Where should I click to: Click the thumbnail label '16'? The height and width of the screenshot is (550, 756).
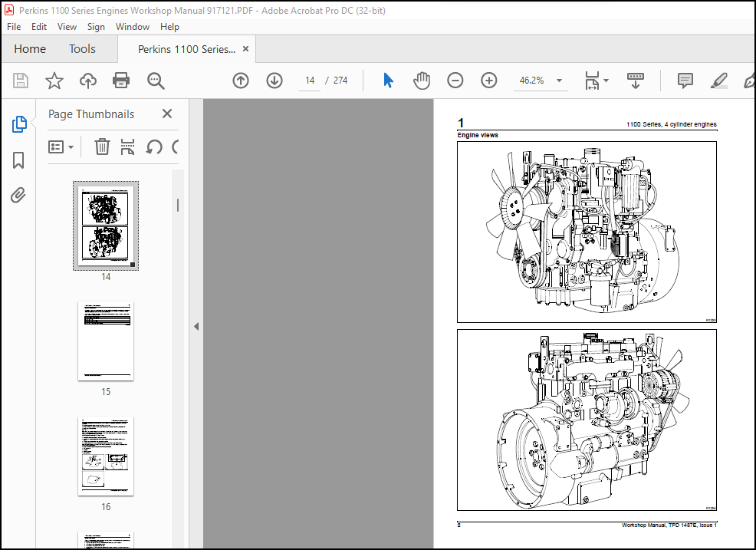[x=106, y=506]
